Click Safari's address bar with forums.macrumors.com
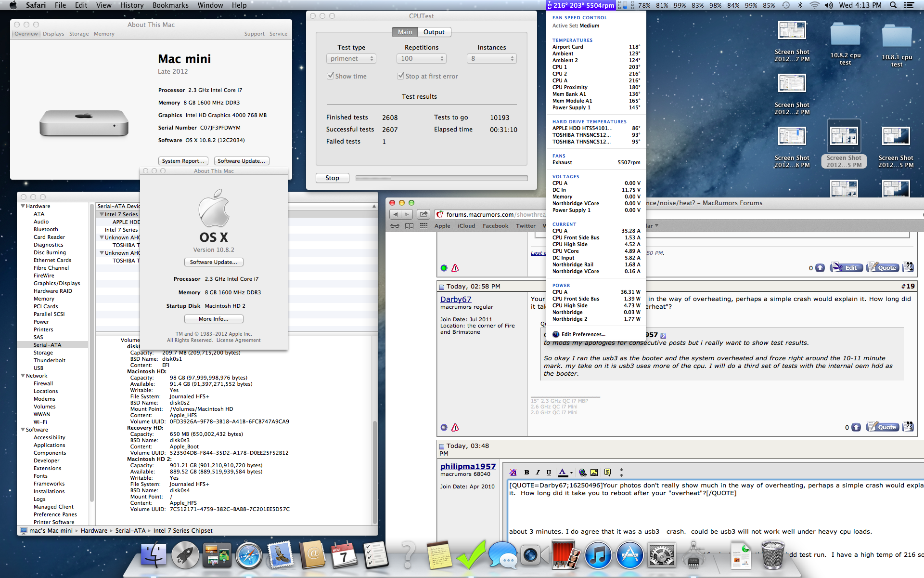Viewport: 924px width, 578px height. tap(491, 214)
